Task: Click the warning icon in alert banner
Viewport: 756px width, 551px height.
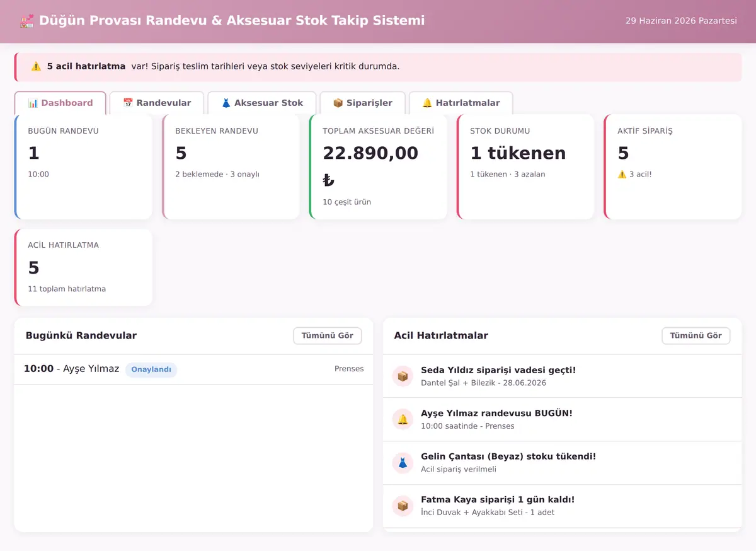Action: 37,66
